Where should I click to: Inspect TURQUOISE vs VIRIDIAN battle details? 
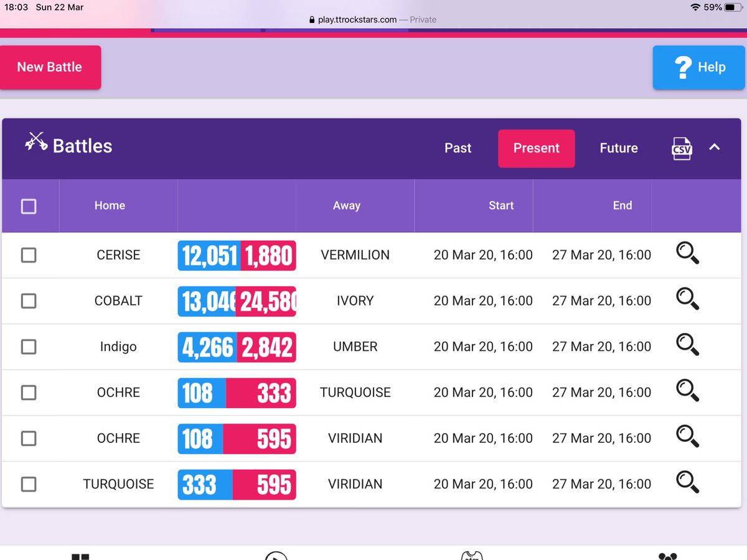coord(688,483)
